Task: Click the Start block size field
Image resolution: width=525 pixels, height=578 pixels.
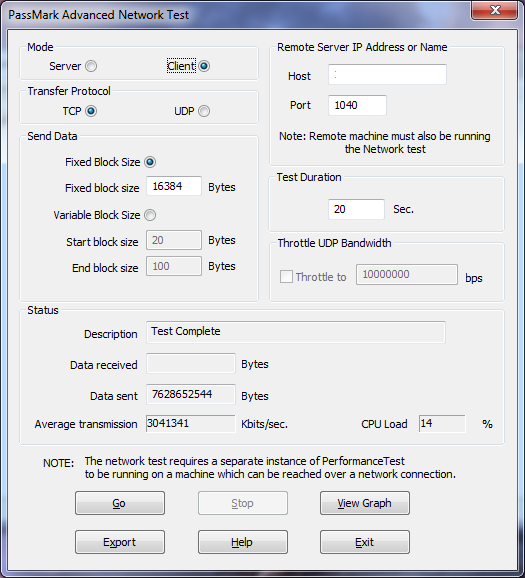Action: pos(174,240)
